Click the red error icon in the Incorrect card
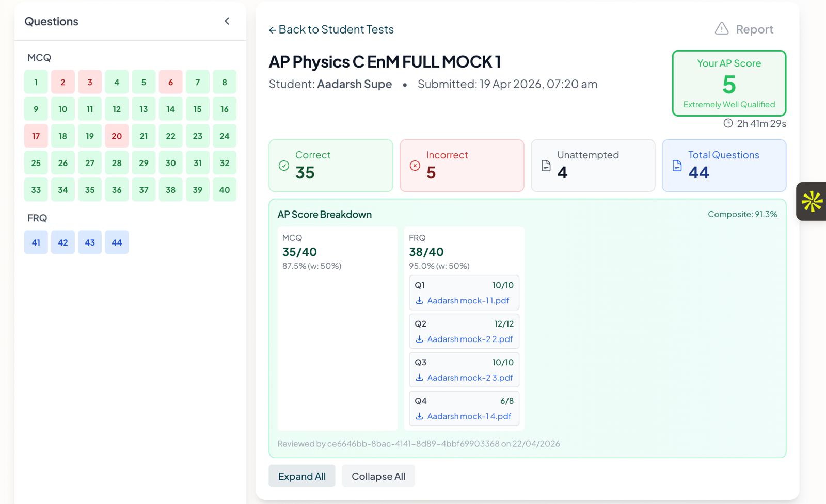 [414, 165]
